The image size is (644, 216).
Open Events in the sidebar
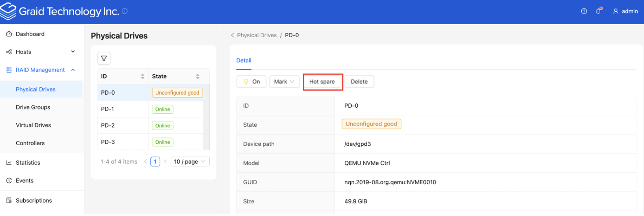[x=25, y=181]
